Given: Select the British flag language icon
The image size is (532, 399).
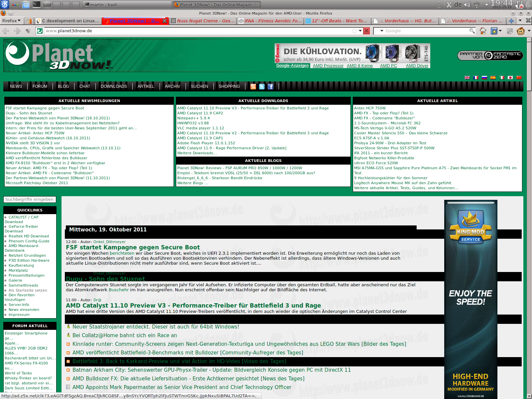Looking at the screenshot, I should pos(467,77).
